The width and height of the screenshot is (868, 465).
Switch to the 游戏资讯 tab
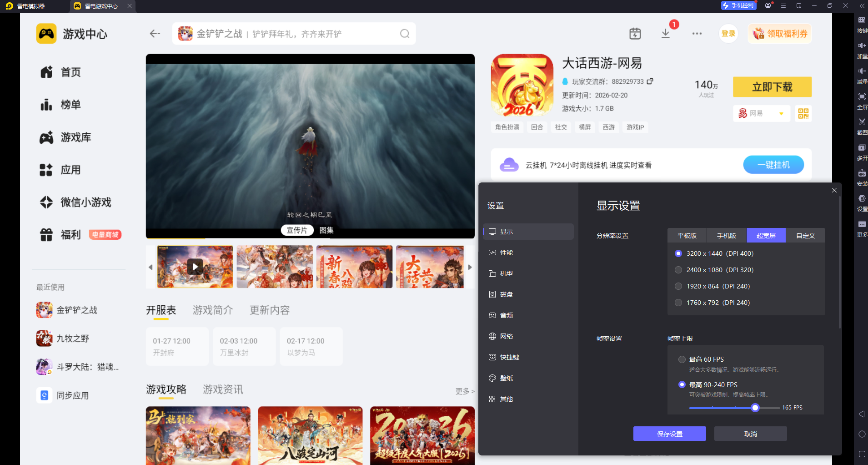point(223,389)
